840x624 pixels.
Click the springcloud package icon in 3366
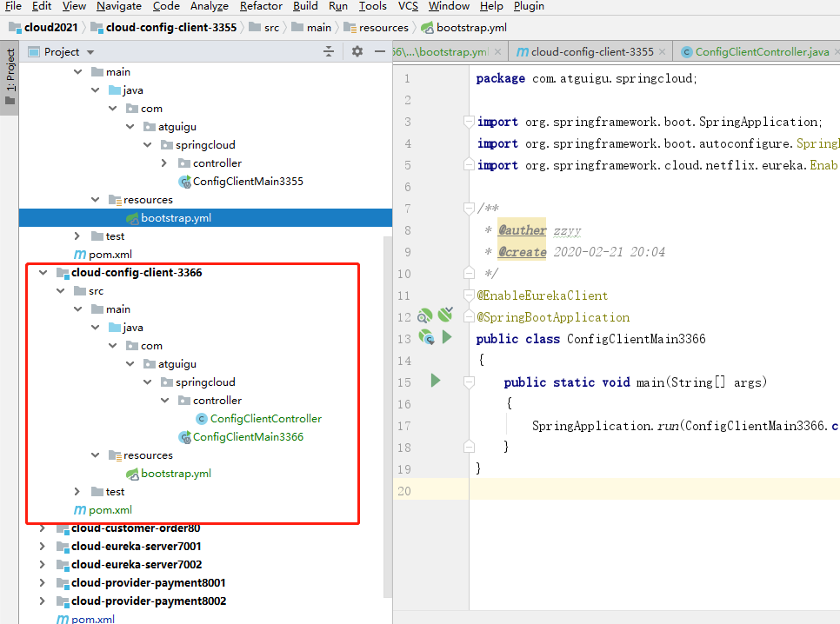[x=167, y=382]
